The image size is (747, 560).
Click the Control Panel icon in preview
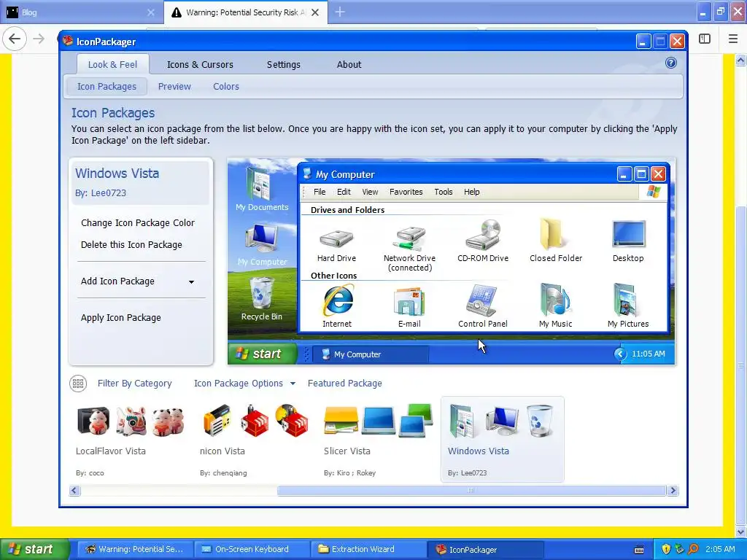(x=481, y=300)
